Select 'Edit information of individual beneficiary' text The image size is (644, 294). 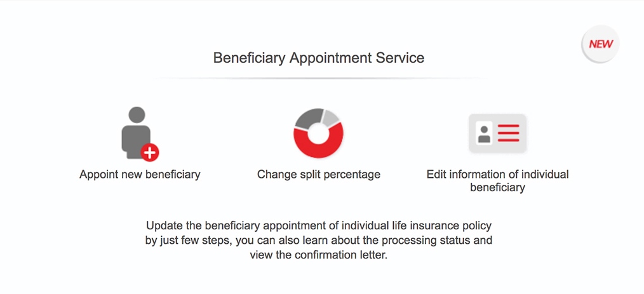[497, 180]
